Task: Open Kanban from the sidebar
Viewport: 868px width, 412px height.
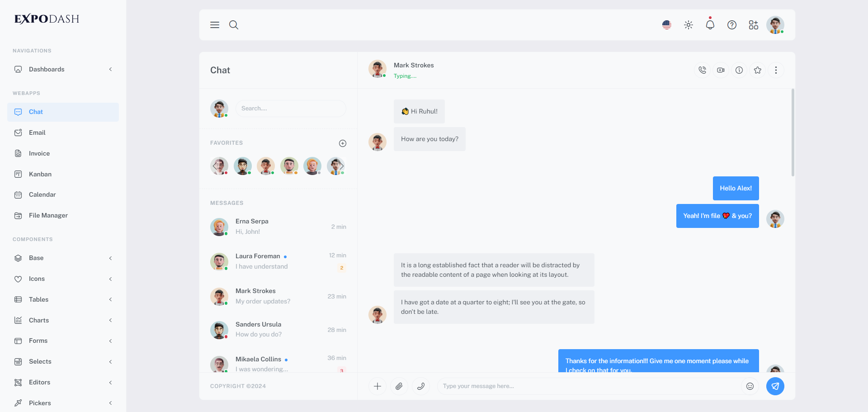Action: [40, 174]
